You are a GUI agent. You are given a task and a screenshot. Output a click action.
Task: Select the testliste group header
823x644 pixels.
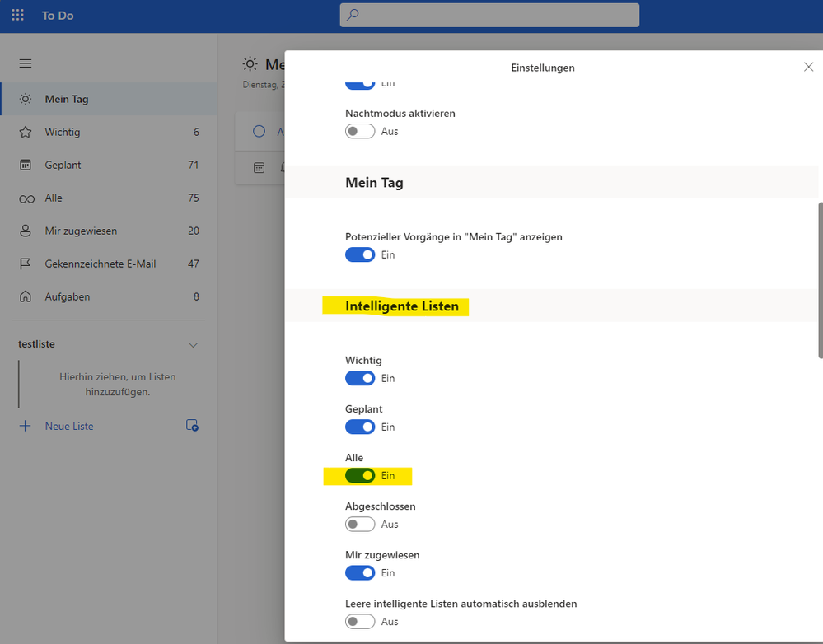(36, 344)
